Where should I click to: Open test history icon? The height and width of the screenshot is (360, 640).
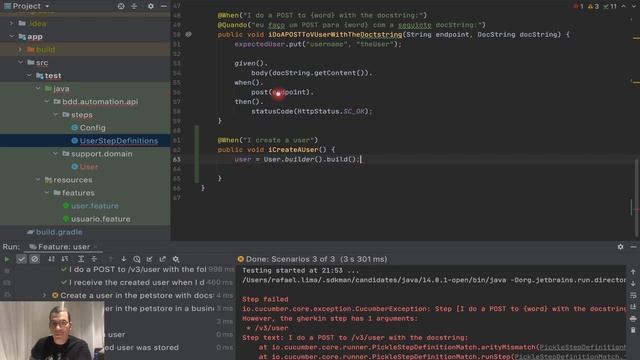[x=137, y=259]
